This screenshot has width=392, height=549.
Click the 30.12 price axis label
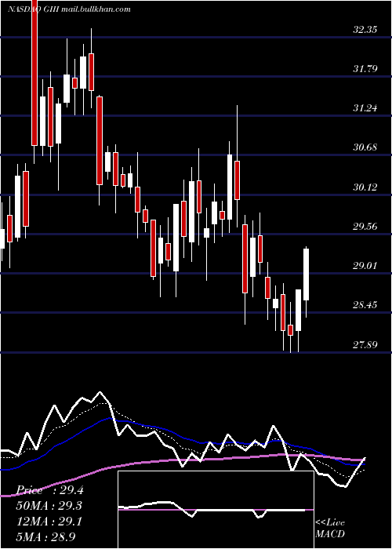point(365,187)
